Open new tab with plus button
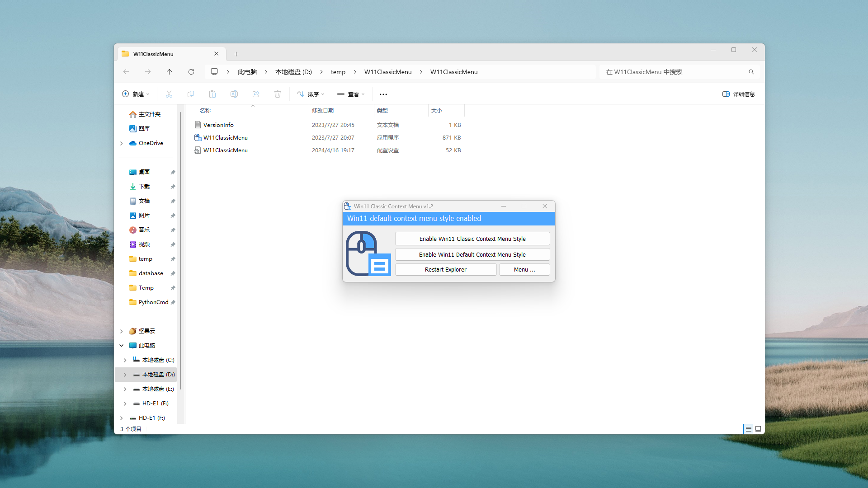 (x=236, y=54)
